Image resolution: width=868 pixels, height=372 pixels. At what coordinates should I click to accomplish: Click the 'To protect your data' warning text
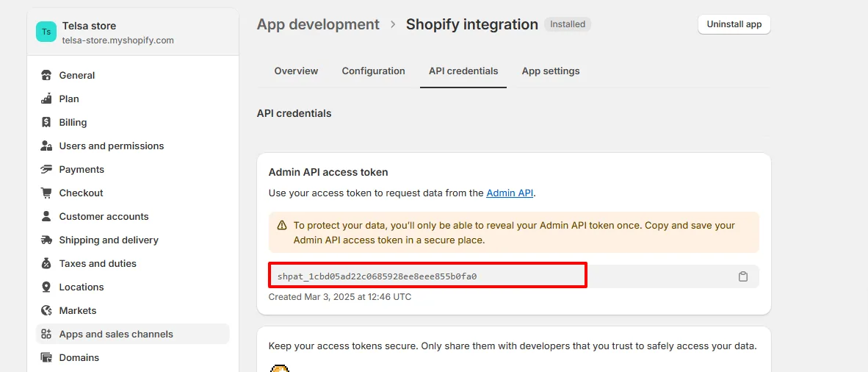(x=514, y=233)
